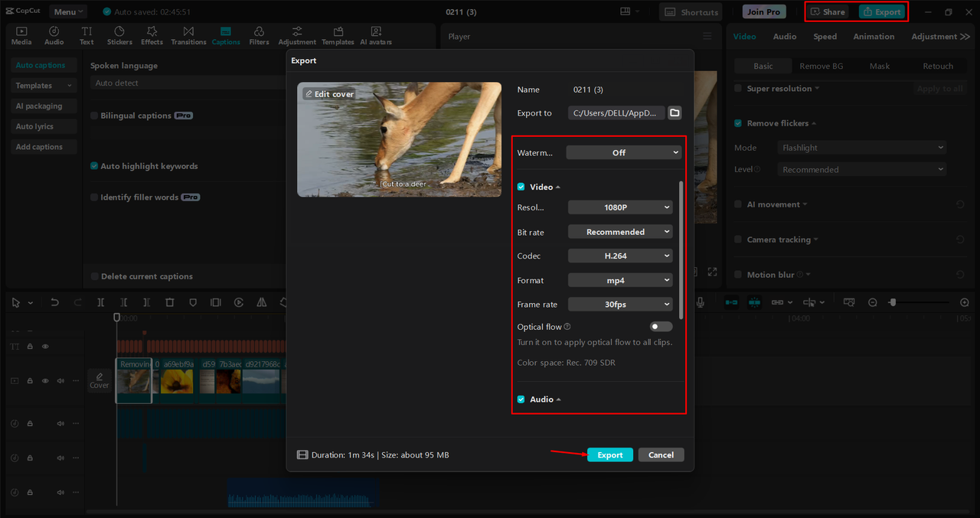Open the Resolution dropdown showing 1080P

pyautogui.click(x=620, y=207)
